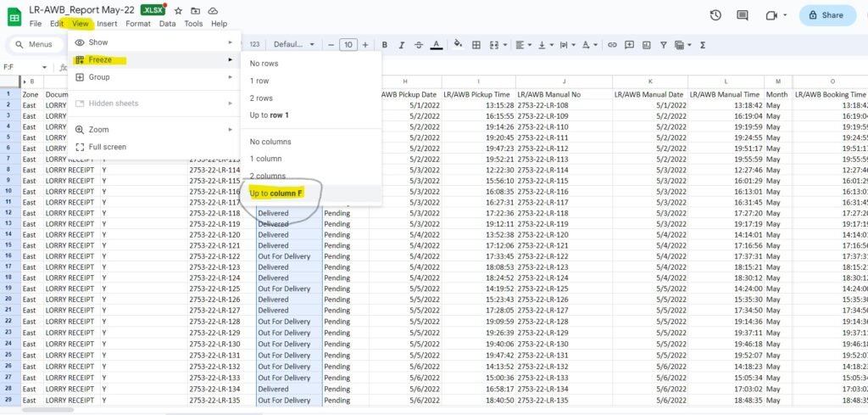The width and height of the screenshot is (868, 415).
Task: Open the Format menu
Action: click(x=138, y=24)
